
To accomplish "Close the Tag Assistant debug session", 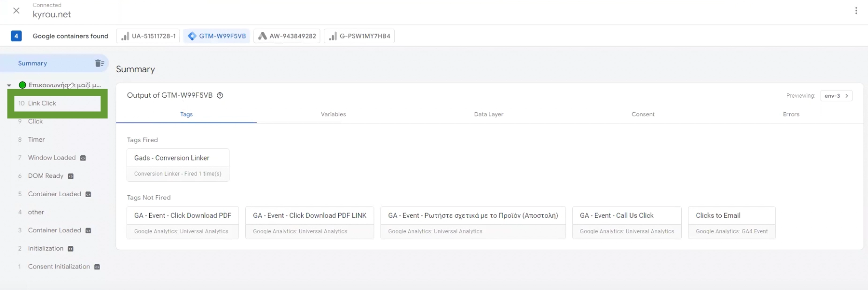I will click(x=16, y=10).
